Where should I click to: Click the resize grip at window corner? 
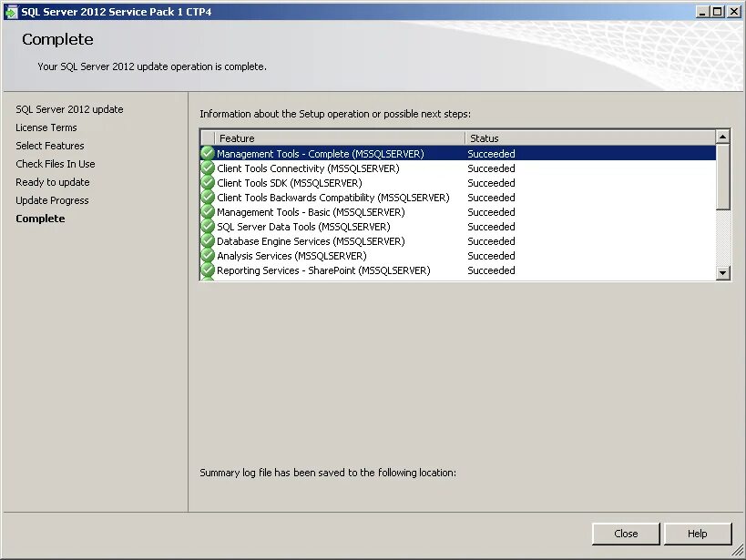coord(738,552)
